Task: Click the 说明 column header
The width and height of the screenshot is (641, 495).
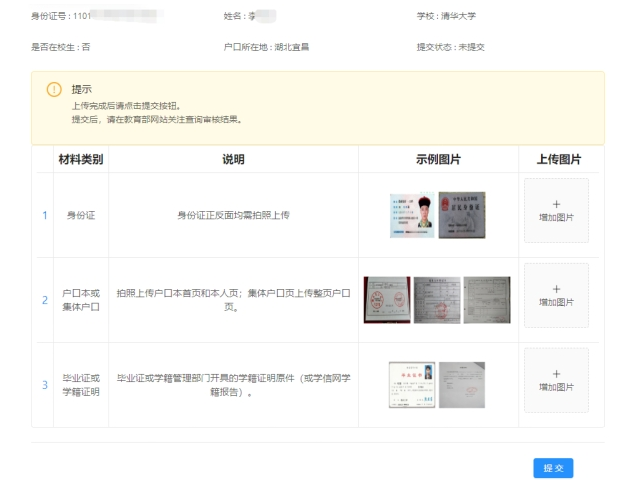Action: pos(233,159)
